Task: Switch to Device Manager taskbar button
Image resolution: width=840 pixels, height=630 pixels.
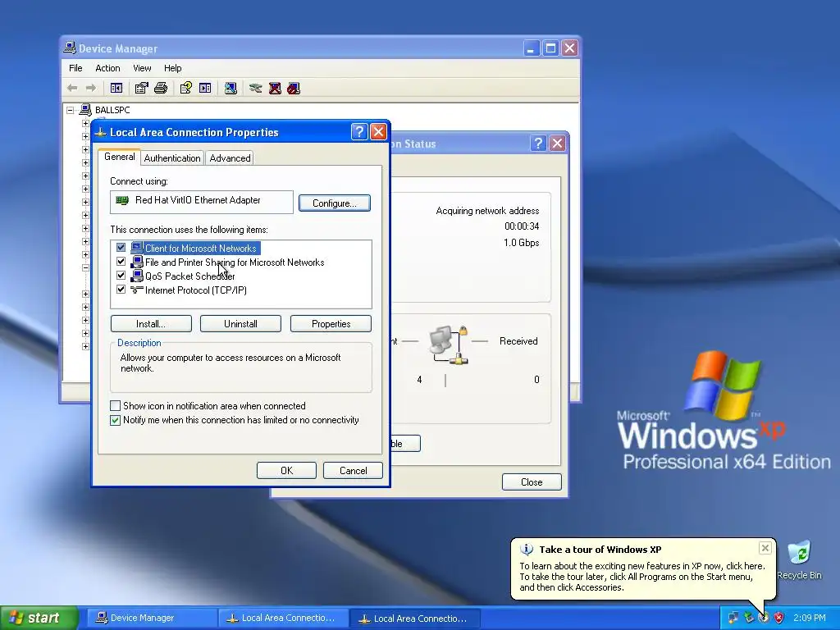Action: tap(152, 618)
